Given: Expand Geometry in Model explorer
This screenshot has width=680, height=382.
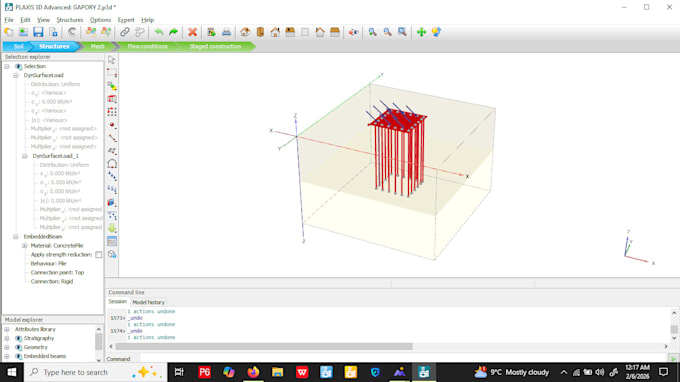Looking at the screenshot, I should [x=7, y=347].
